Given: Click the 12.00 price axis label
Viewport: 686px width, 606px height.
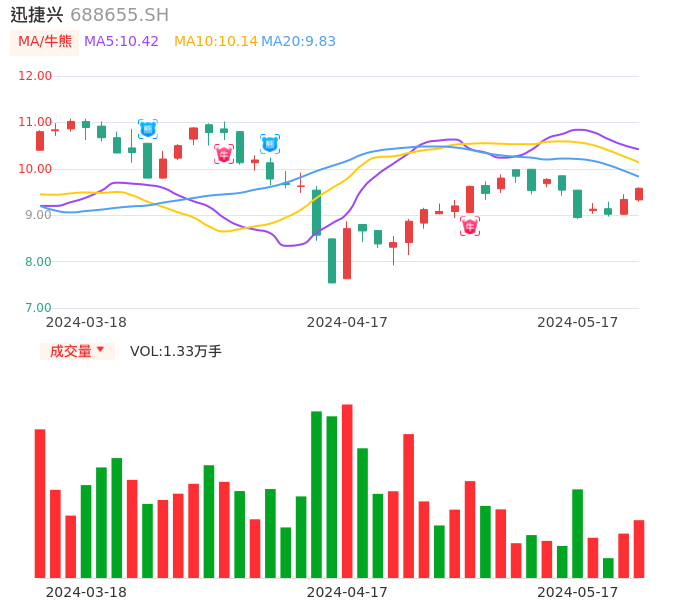Looking at the screenshot, I should 35,76.
